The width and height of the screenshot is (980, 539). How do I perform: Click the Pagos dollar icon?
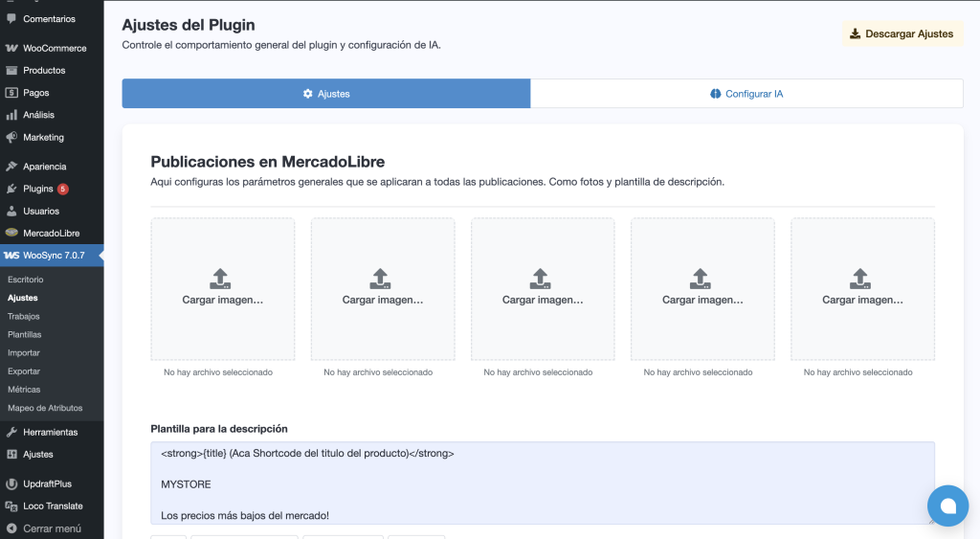coord(11,93)
